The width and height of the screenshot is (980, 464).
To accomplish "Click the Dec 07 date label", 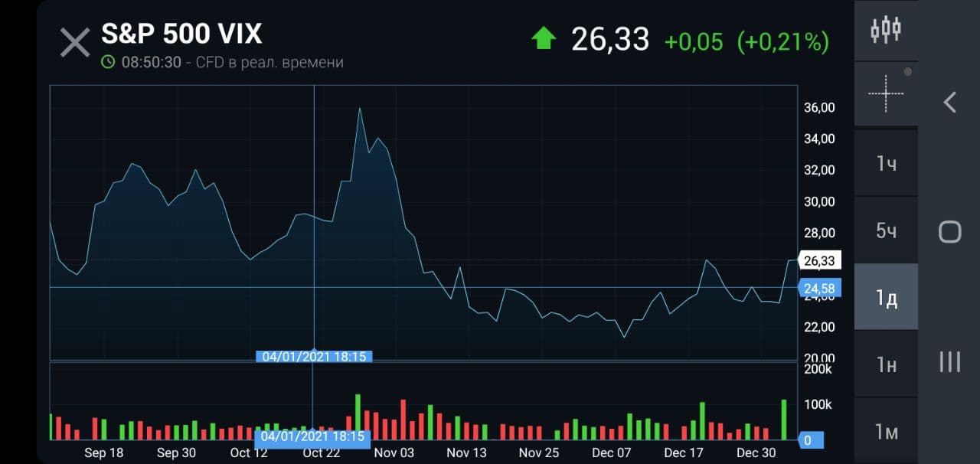I will [611, 453].
